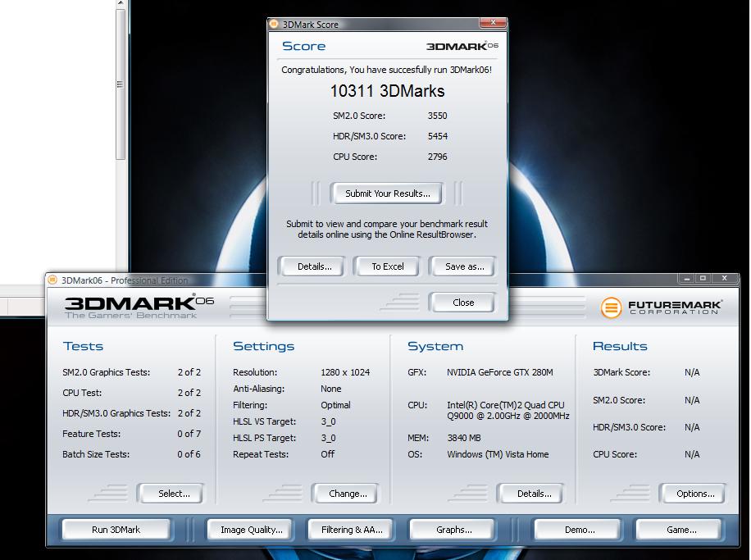751x560 pixels.
Task: Click the Batch Size Tests value 0 of 6
Action: click(189, 454)
